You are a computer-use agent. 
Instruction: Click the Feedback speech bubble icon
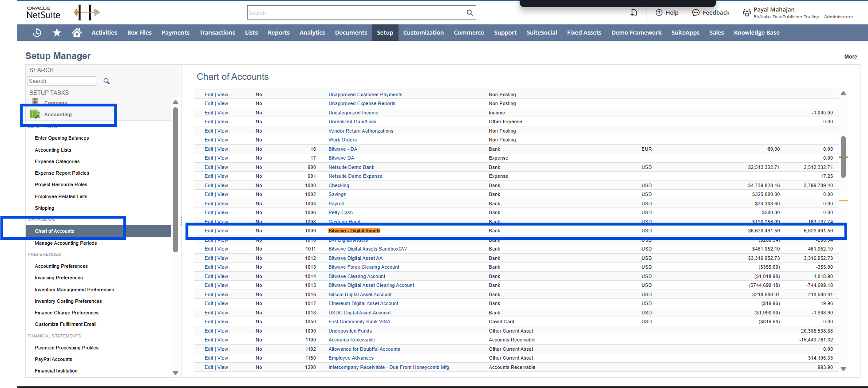(x=696, y=12)
